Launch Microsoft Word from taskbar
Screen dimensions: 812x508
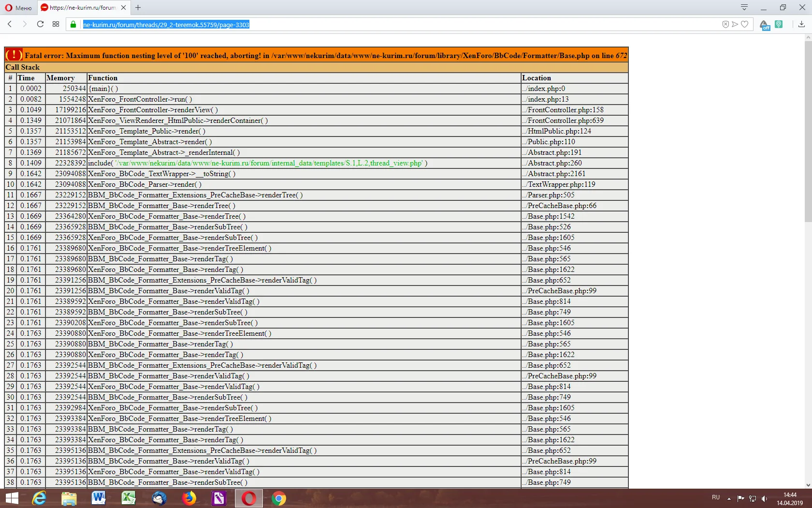tap(99, 498)
